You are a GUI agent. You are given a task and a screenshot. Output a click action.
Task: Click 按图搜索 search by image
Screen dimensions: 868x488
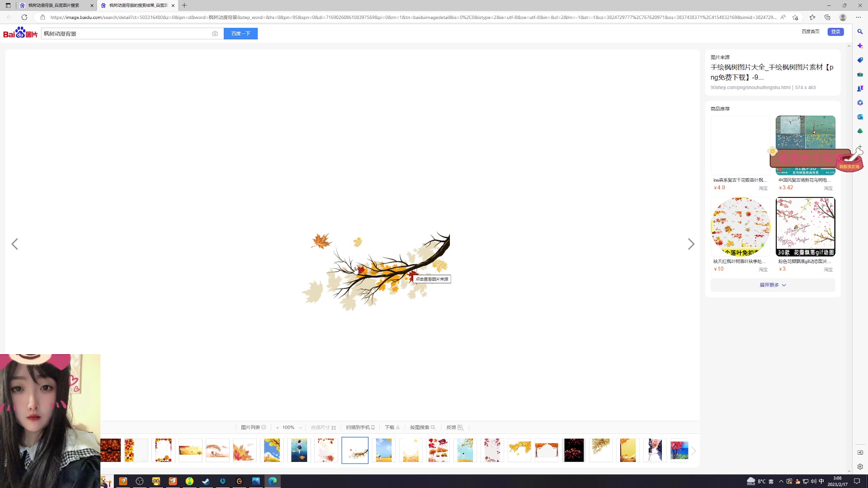point(423,427)
